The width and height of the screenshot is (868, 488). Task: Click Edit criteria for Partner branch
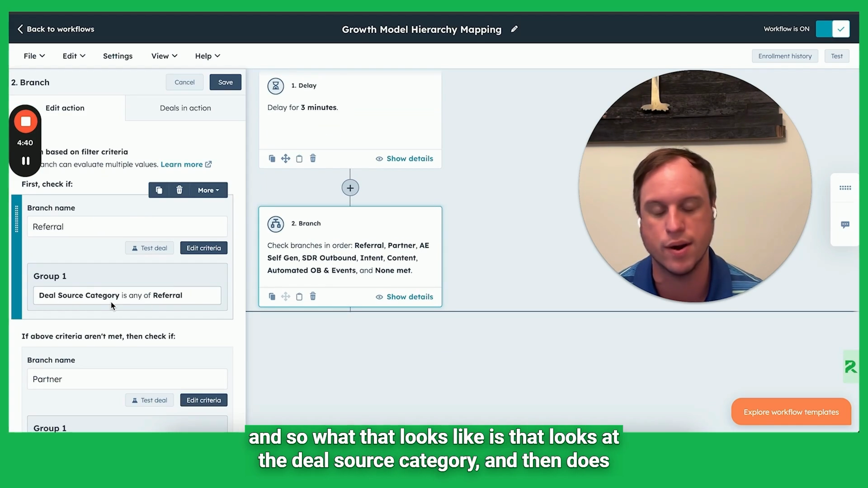click(203, 400)
